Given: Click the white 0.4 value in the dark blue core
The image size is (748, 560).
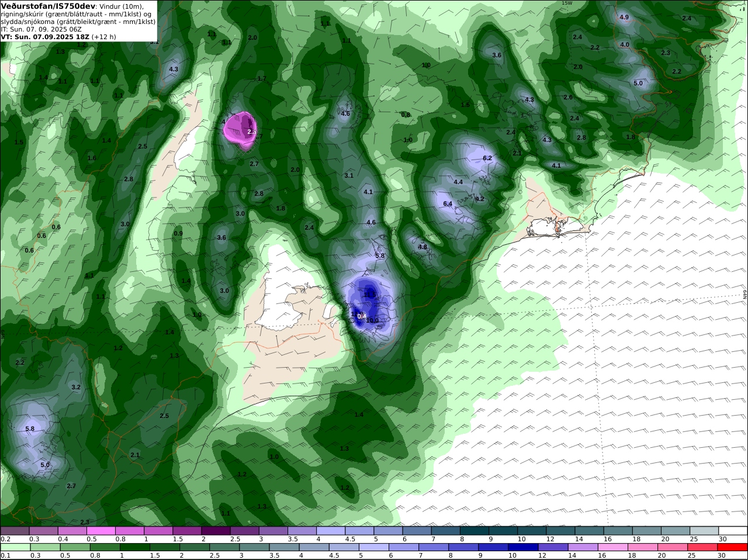Looking at the screenshot, I should click(362, 316).
